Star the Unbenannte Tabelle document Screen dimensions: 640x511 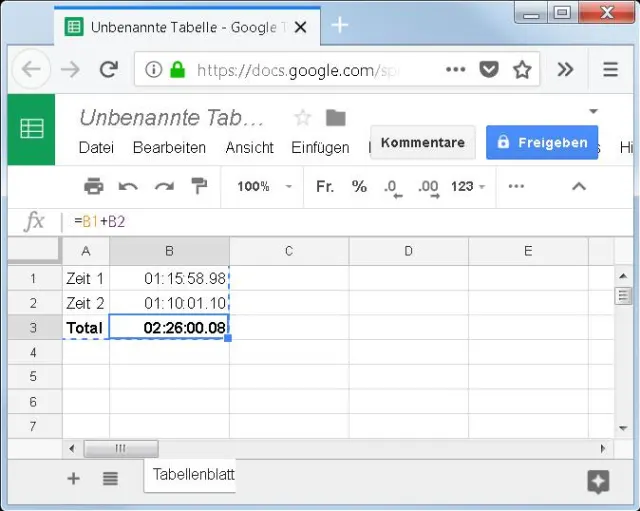[x=303, y=118]
